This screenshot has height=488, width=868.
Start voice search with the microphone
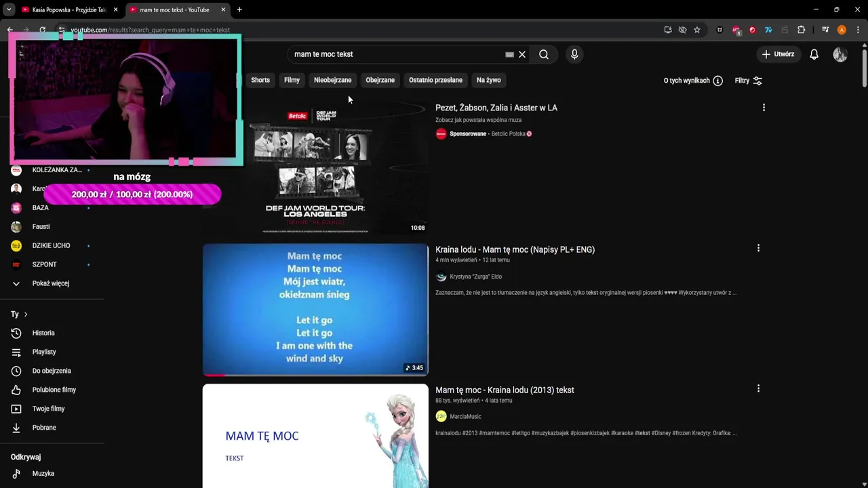tap(574, 54)
